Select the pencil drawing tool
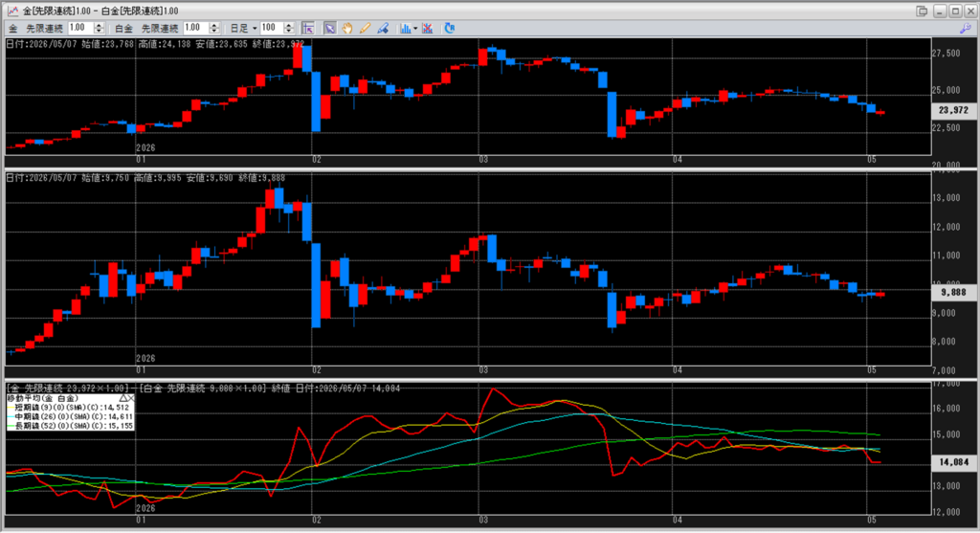 365,28
